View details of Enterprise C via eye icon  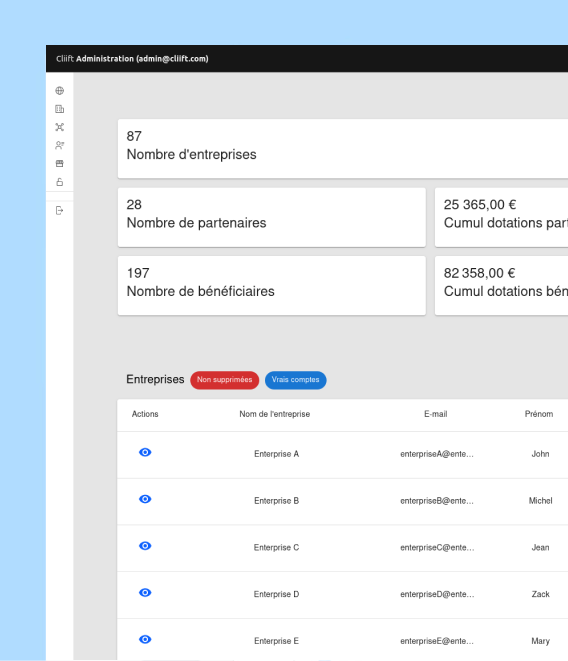tap(145, 546)
